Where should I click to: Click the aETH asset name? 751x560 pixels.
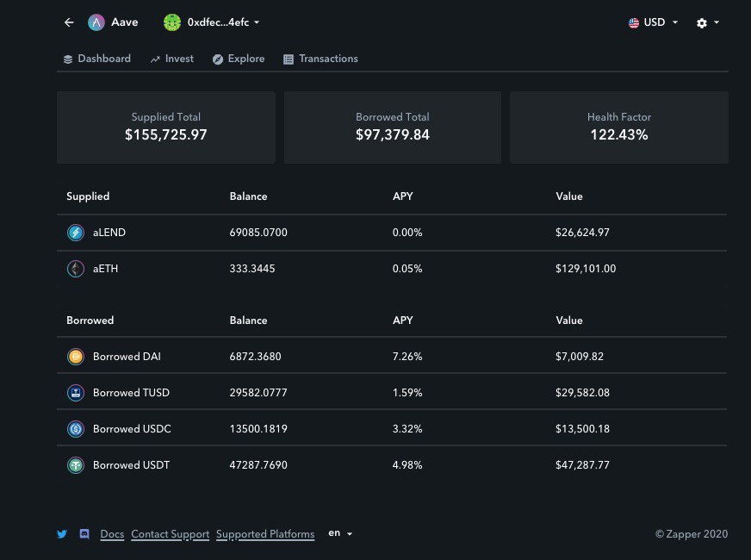coord(105,269)
